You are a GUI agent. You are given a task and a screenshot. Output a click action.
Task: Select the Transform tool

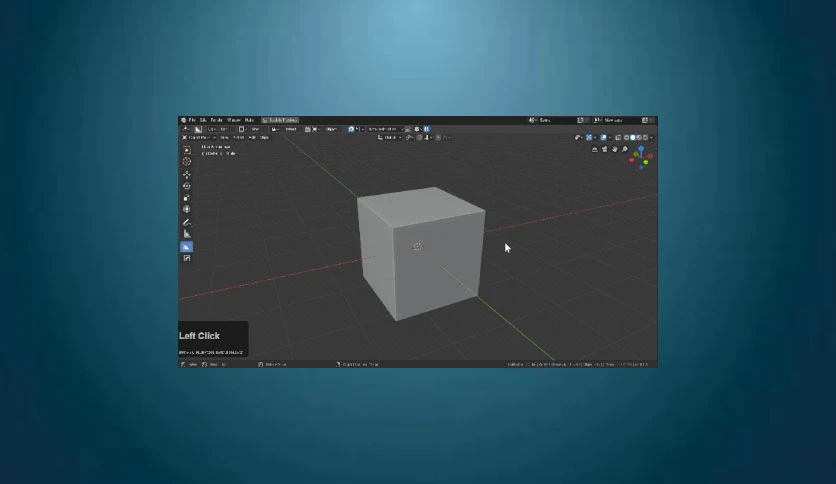tap(187, 209)
